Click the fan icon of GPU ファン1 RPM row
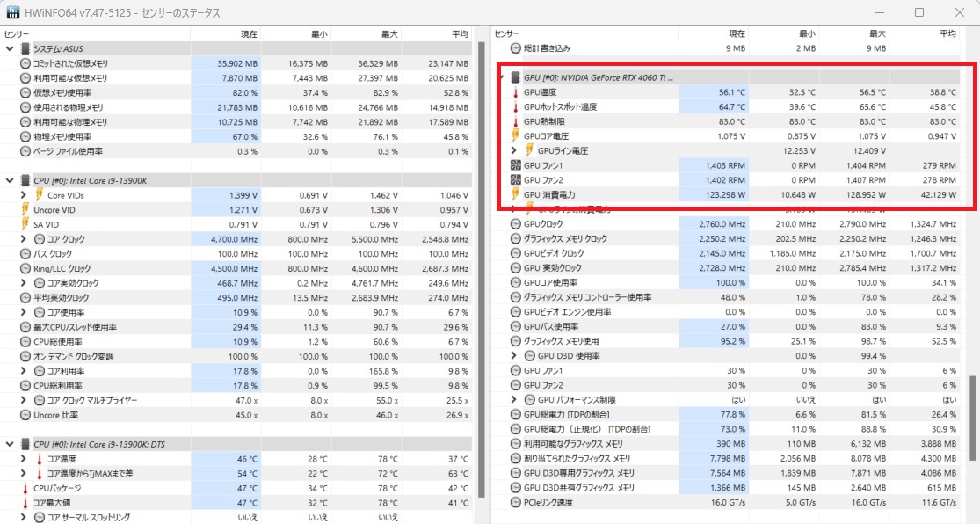The image size is (980, 524). pos(516,165)
